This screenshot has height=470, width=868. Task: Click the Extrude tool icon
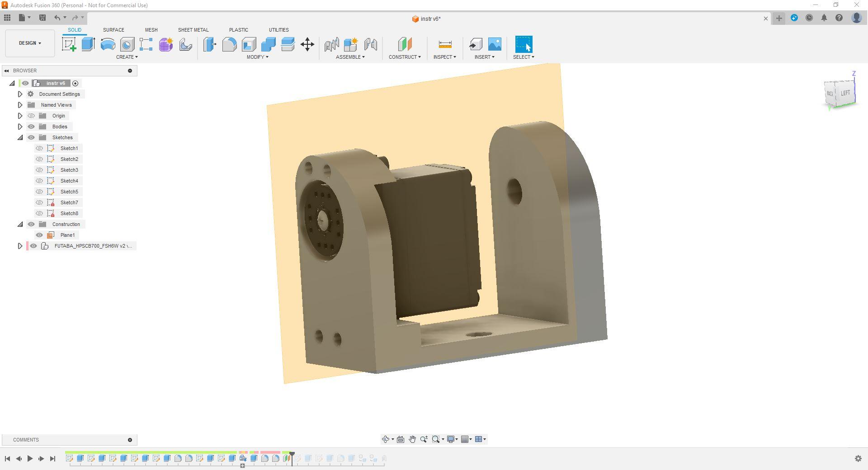tap(88, 44)
